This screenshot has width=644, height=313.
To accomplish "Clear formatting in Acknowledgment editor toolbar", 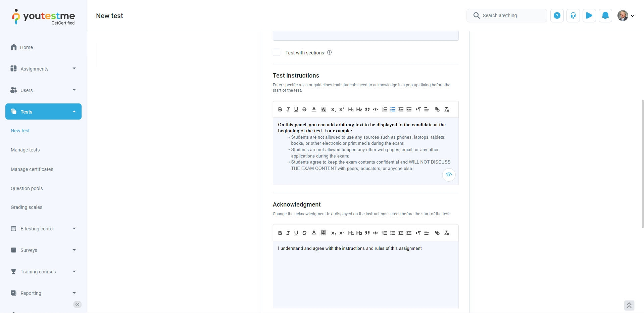I will click(447, 233).
